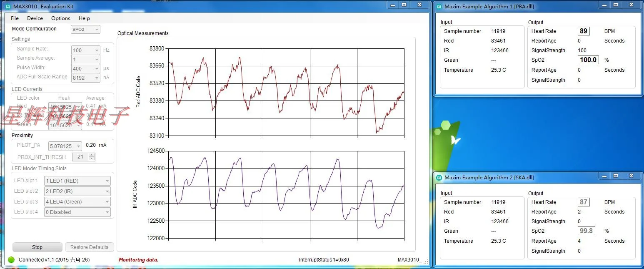Click the Red ADC Code chart
The width and height of the screenshot is (644, 269).
(x=286, y=92)
